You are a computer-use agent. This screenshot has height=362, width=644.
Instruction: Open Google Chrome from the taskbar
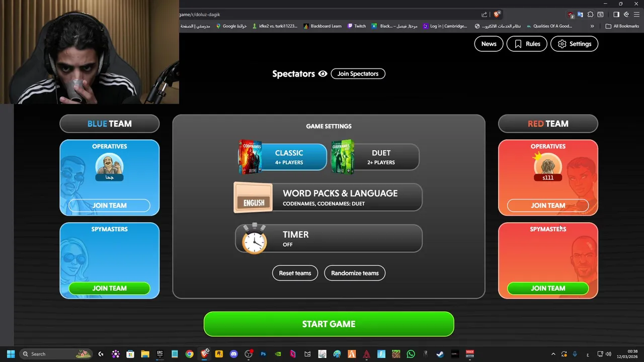click(x=189, y=354)
